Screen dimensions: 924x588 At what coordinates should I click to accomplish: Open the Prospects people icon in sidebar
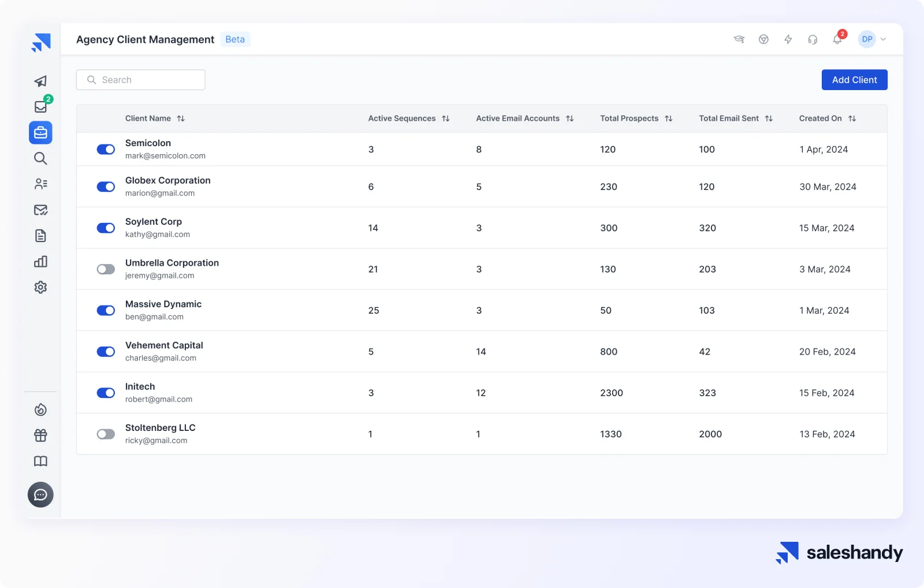point(40,184)
